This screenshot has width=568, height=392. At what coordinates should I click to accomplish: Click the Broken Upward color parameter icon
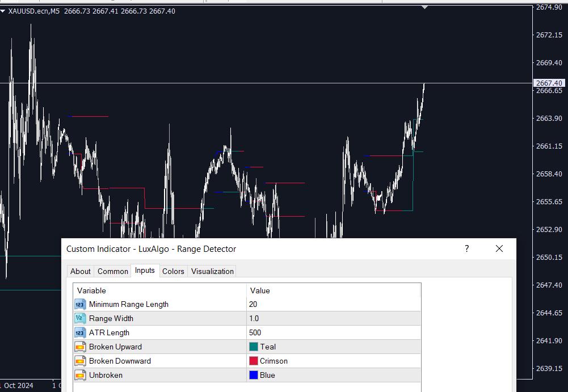[x=80, y=347]
